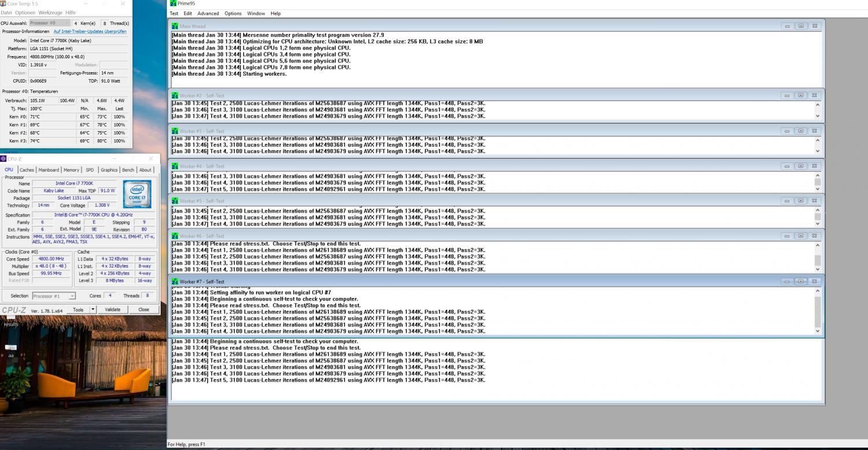Switch to the Mainboard tab in CPU-Z
868x450 pixels.
49,170
